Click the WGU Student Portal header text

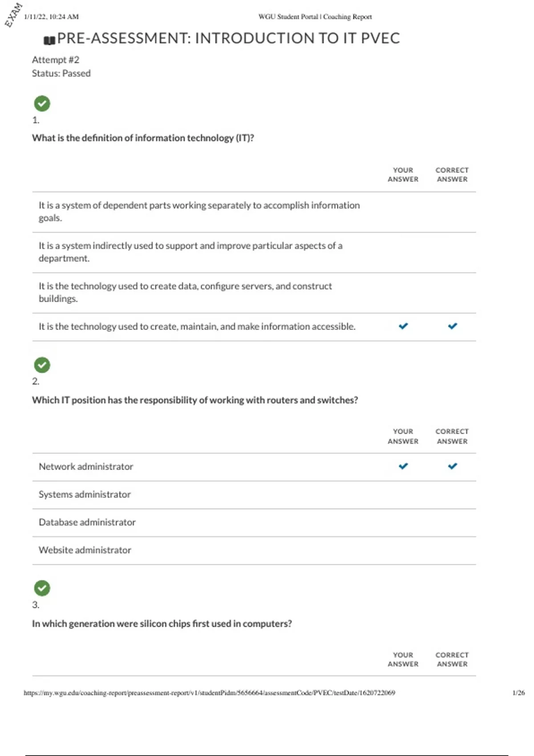[315, 17]
